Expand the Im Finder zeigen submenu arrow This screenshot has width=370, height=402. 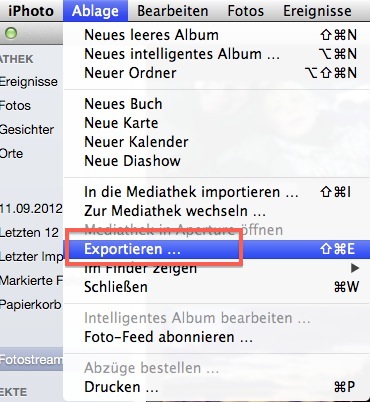(355, 268)
